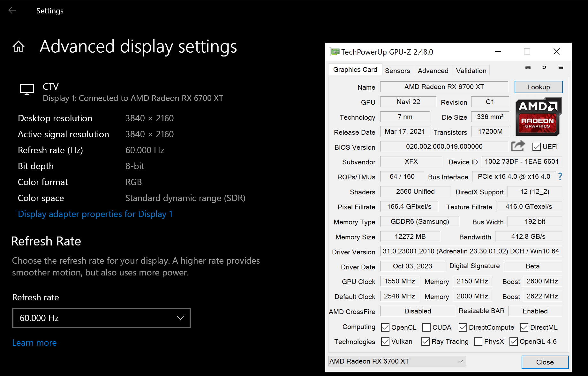
Task: Click the Driver Version field
Action: (x=471, y=251)
